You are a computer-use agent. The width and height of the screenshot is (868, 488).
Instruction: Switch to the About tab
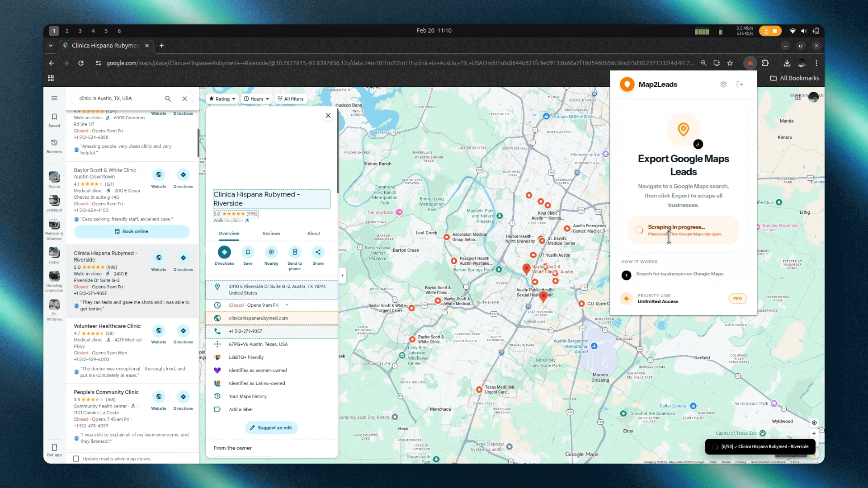point(313,234)
